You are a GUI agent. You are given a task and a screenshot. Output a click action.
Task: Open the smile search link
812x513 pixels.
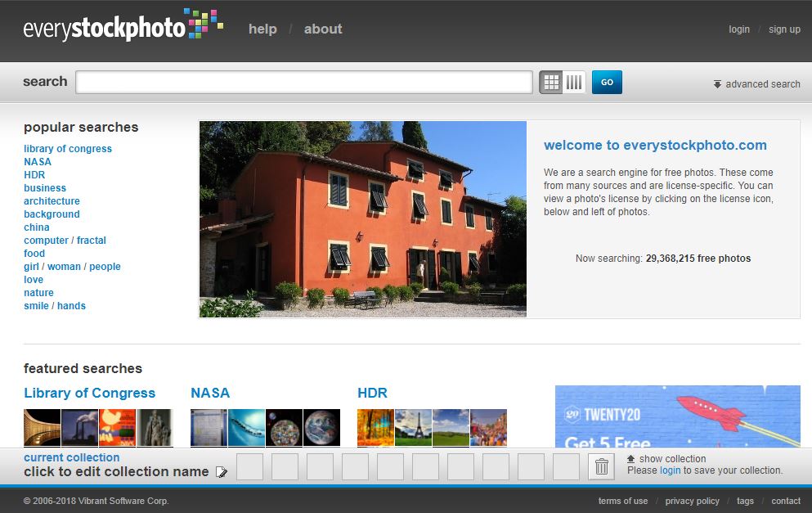click(x=36, y=306)
